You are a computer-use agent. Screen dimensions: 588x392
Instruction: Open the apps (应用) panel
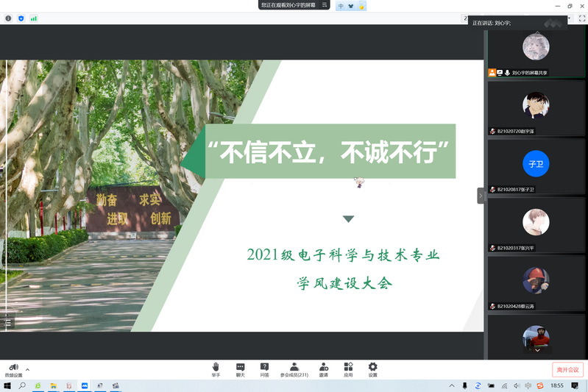click(348, 368)
